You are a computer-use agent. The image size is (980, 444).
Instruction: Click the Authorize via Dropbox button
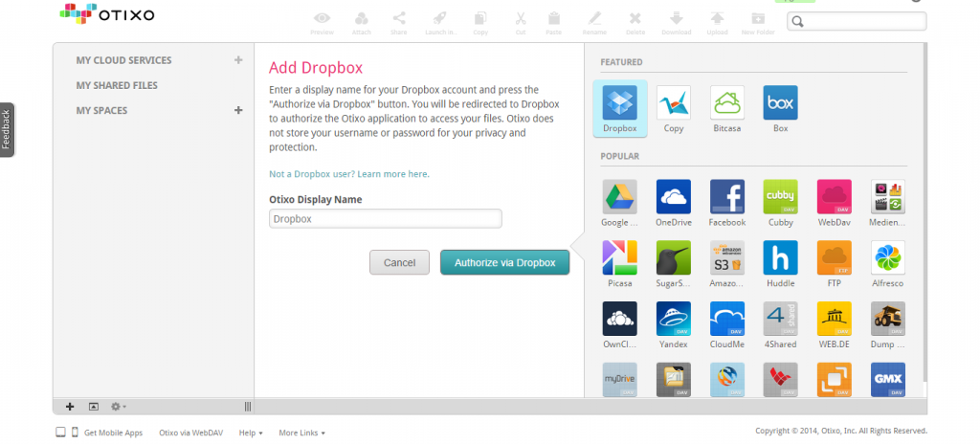point(504,262)
